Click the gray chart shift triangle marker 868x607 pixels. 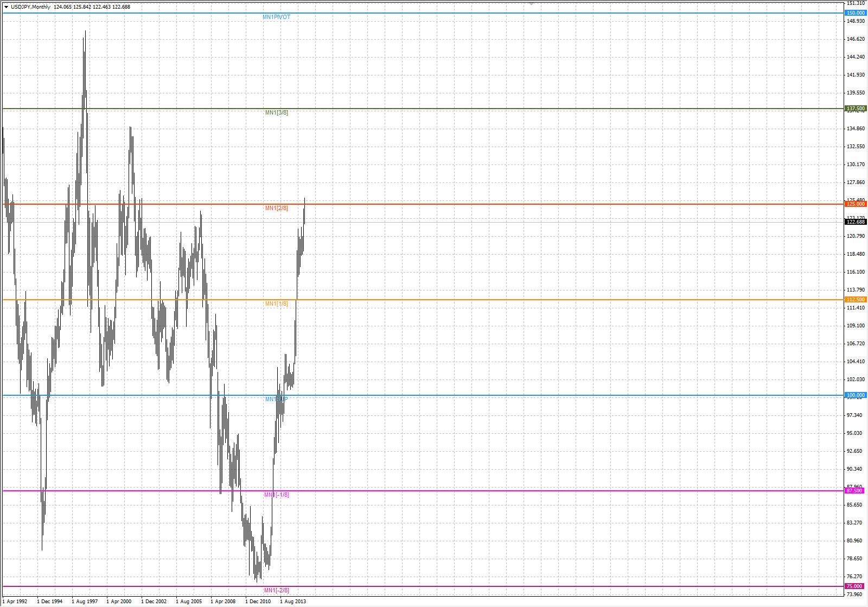click(532, 3)
